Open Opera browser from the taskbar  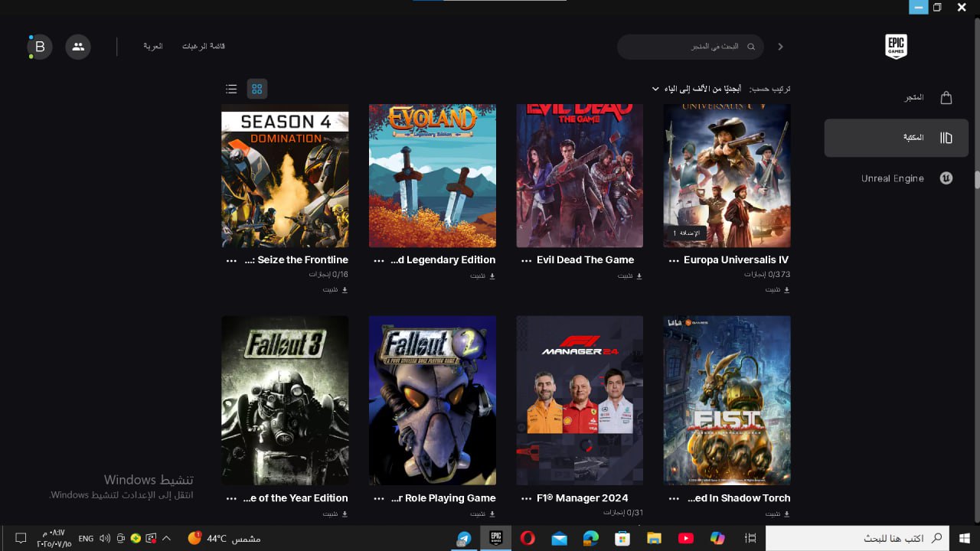(528, 538)
